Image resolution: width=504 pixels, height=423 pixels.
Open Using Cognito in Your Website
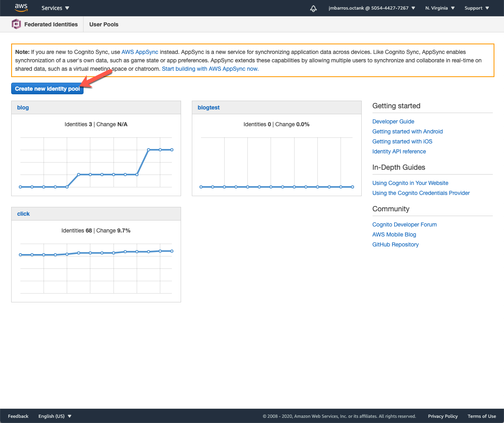click(410, 183)
